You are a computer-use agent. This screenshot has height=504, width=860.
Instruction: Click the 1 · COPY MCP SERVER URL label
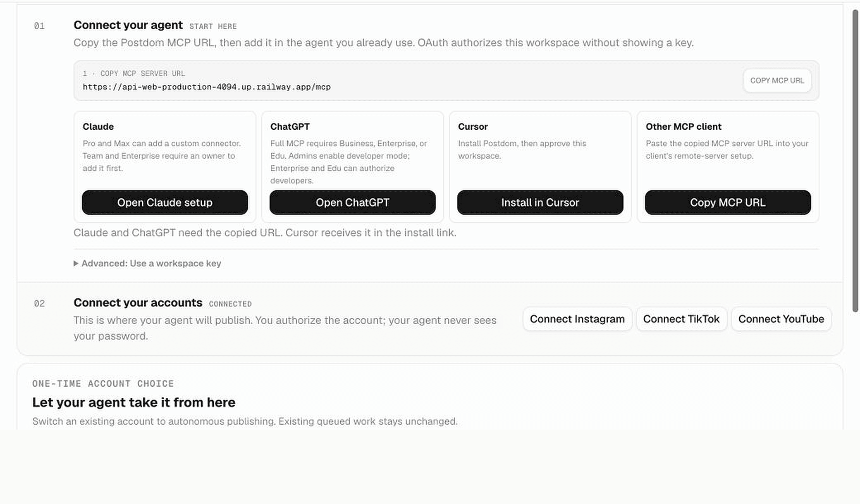pos(134,74)
